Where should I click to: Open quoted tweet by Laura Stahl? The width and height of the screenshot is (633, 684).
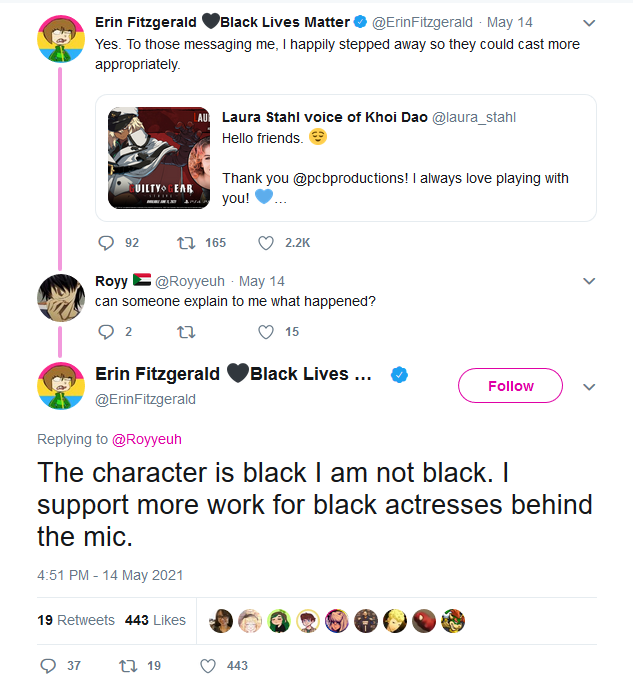coord(346,158)
